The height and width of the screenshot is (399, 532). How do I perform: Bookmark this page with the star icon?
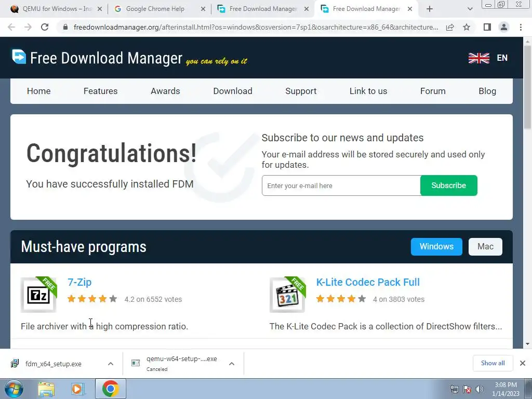pos(467,27)
